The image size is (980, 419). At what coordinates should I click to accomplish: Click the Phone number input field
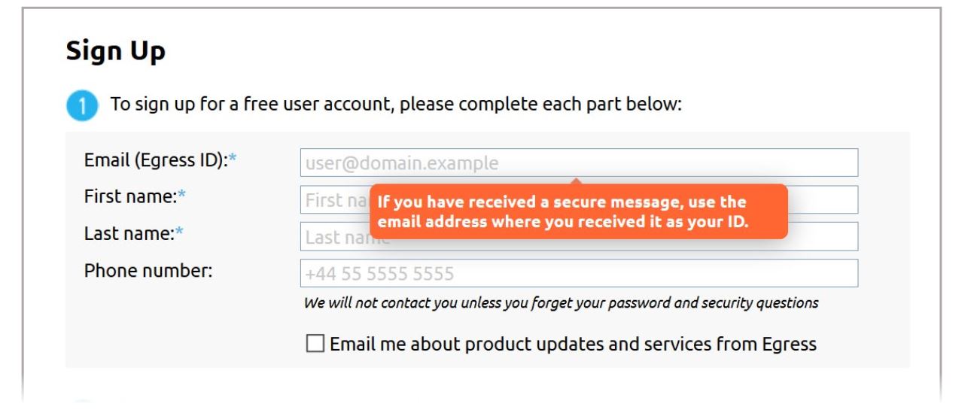[x=579, y=273]
